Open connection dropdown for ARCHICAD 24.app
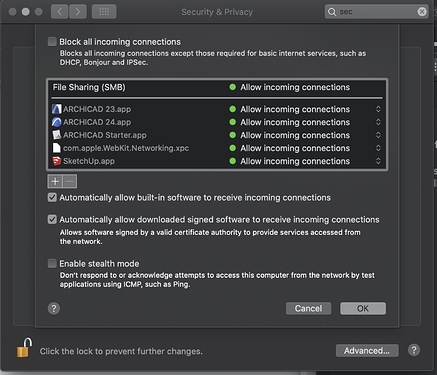 tap(378, 122)
